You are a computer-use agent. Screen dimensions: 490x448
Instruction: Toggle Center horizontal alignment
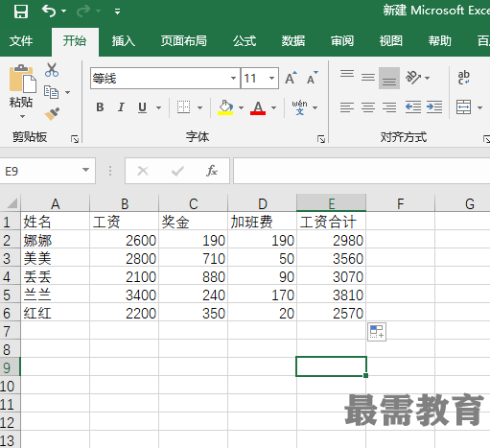(x=368, y=107)
